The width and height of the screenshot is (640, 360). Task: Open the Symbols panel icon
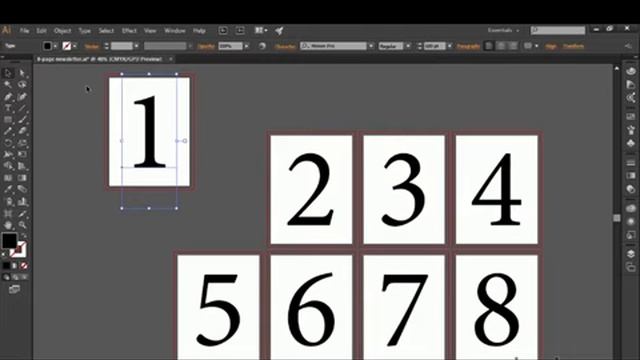(x=631, y=143)
